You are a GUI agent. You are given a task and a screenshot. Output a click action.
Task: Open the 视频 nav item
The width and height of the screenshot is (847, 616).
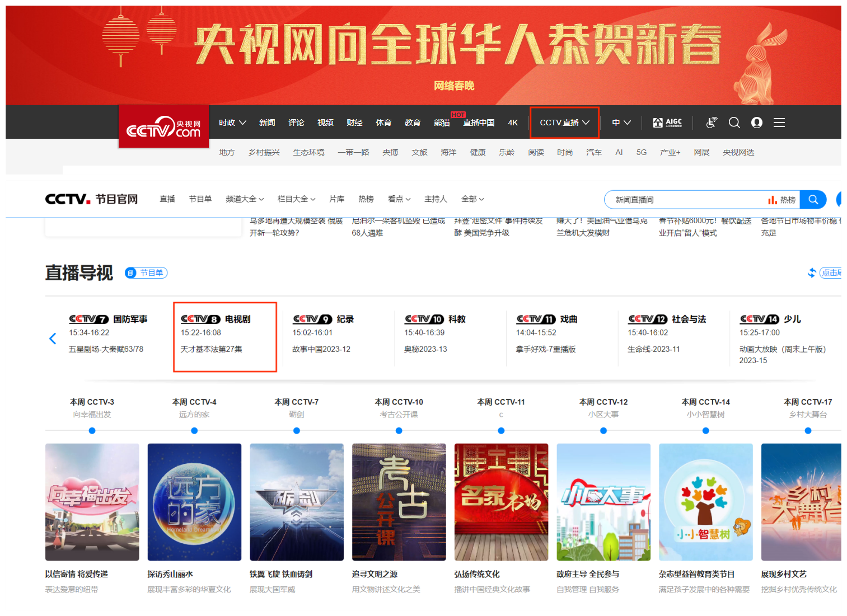tap(325, 123)
